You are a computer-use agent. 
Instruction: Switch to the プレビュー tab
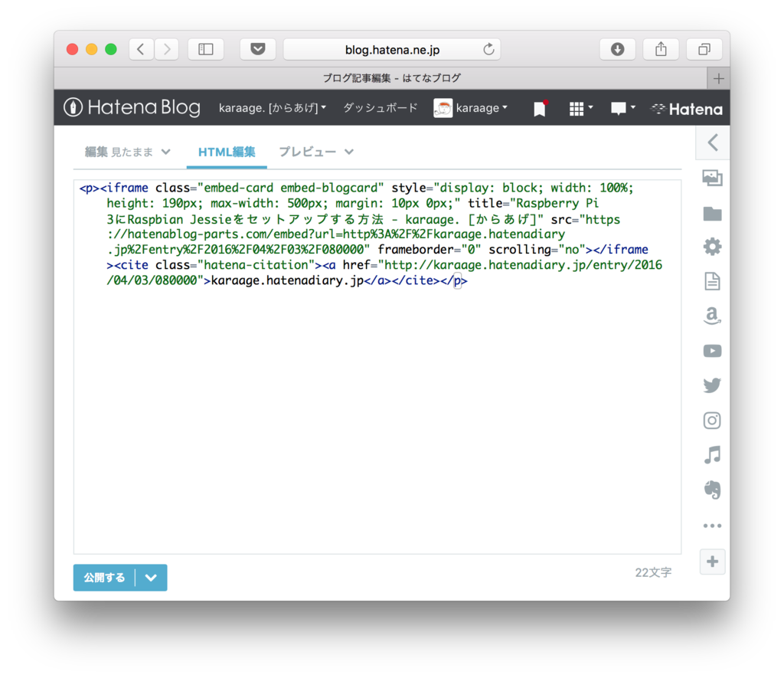click(x=307, y=152)
